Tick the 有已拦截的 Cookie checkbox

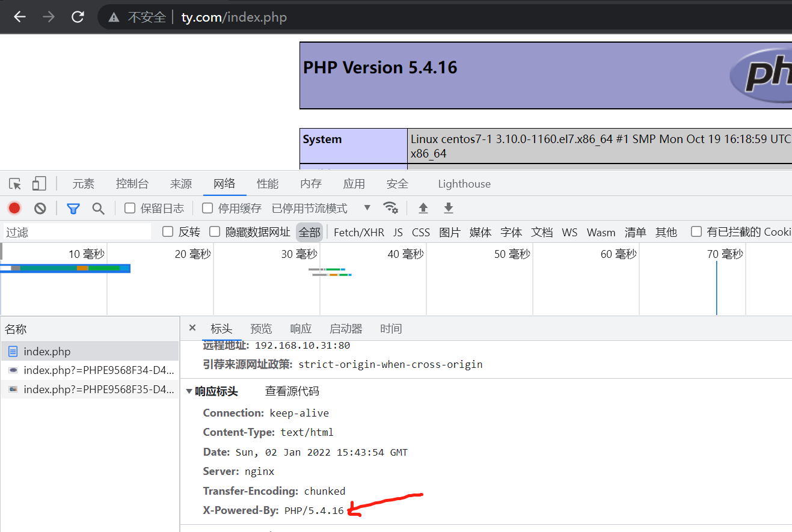point(696,231)
